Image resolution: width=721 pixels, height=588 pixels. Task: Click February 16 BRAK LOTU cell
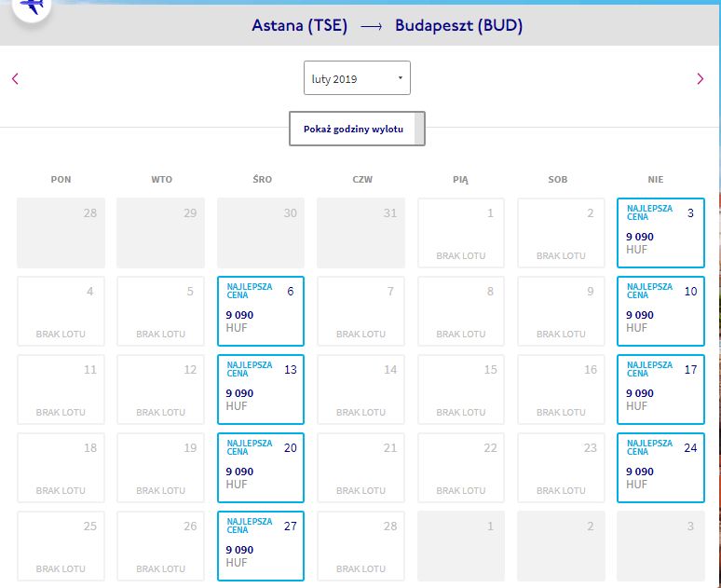[561, 390]
